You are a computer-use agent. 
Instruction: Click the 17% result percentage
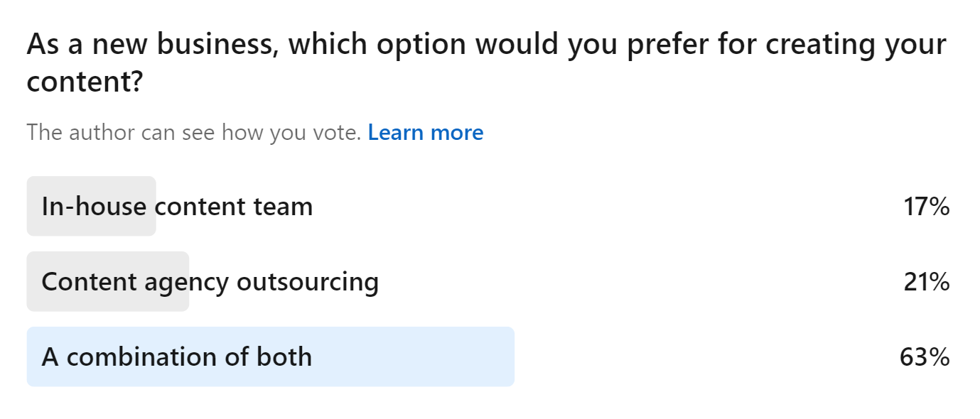[926, 207]
